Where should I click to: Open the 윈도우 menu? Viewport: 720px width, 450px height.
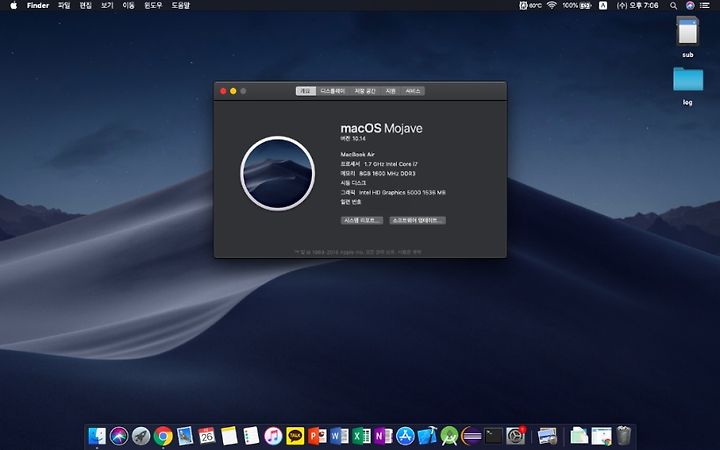click(153, 6)
